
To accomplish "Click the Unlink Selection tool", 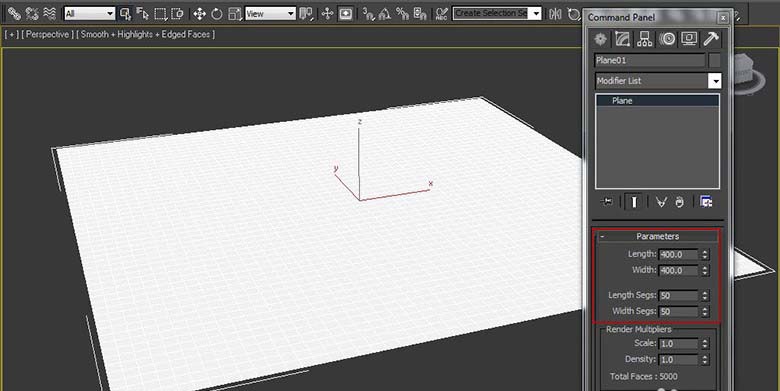I will (x=32, y=13).
